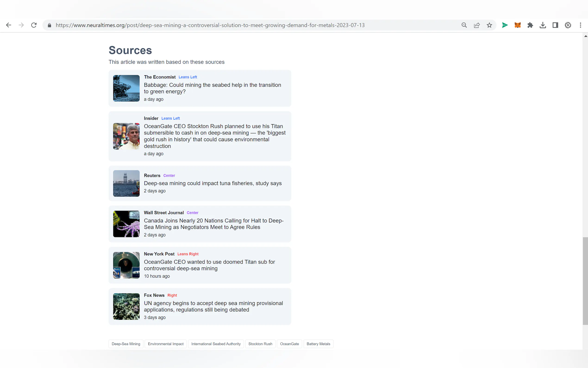Viewport: 588px width, 368px height.
Task: Select the International Seabed Authority tag
Action: (x=216, y=344)
